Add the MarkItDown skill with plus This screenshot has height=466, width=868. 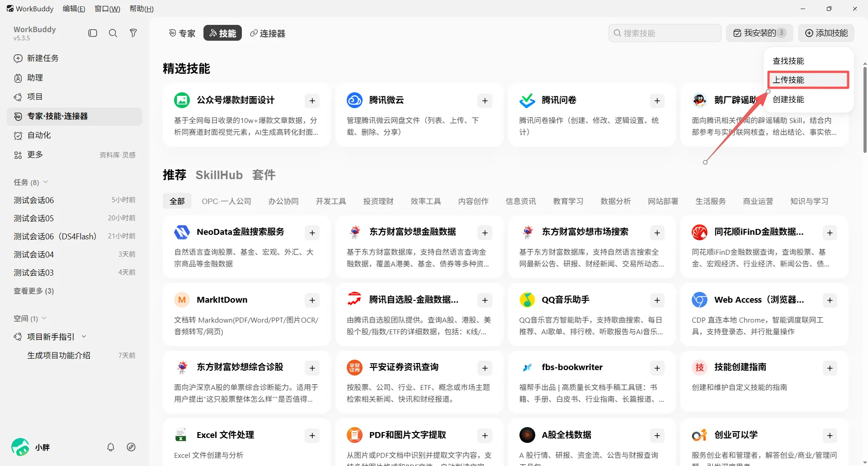tap(312, 300)
